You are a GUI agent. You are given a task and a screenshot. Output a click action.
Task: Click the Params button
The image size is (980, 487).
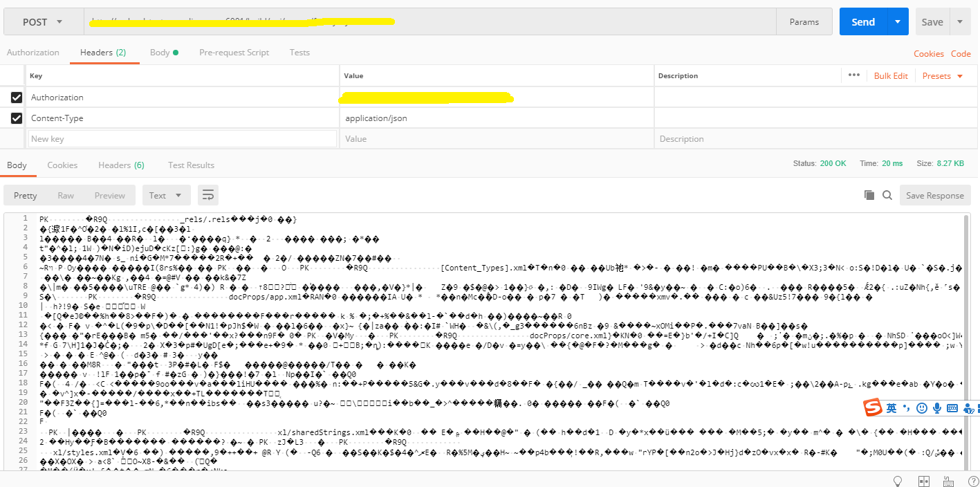tap(804, 22)
